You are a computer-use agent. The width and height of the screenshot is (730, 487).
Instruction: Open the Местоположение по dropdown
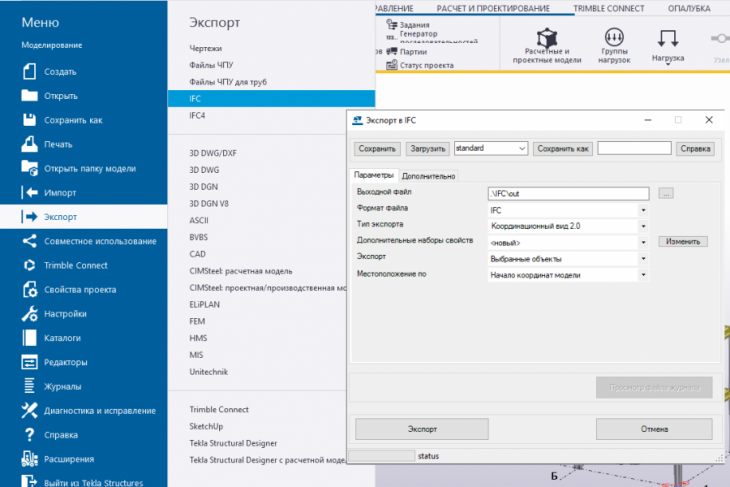pyautogui.click(x=643, y=274)
